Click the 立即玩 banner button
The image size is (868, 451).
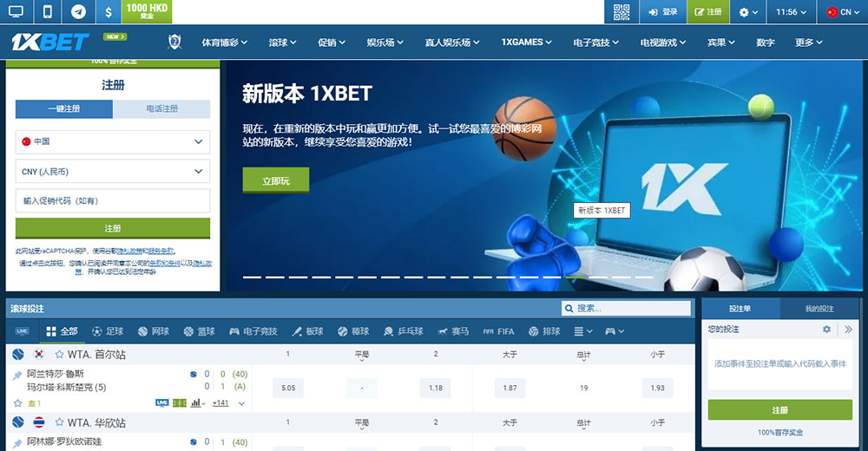276,180
